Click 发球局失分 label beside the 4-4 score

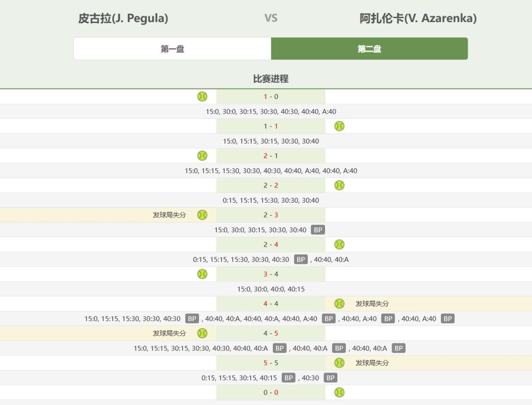point(372,304)
